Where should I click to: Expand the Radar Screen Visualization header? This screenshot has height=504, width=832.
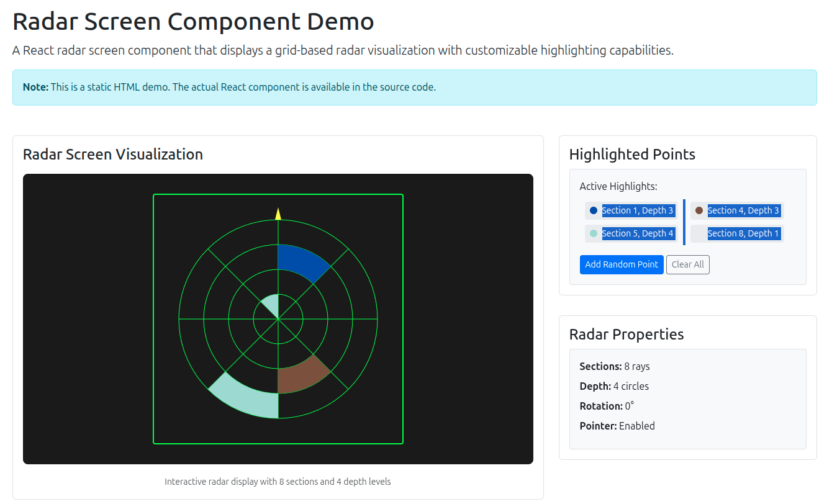point(112,154)
